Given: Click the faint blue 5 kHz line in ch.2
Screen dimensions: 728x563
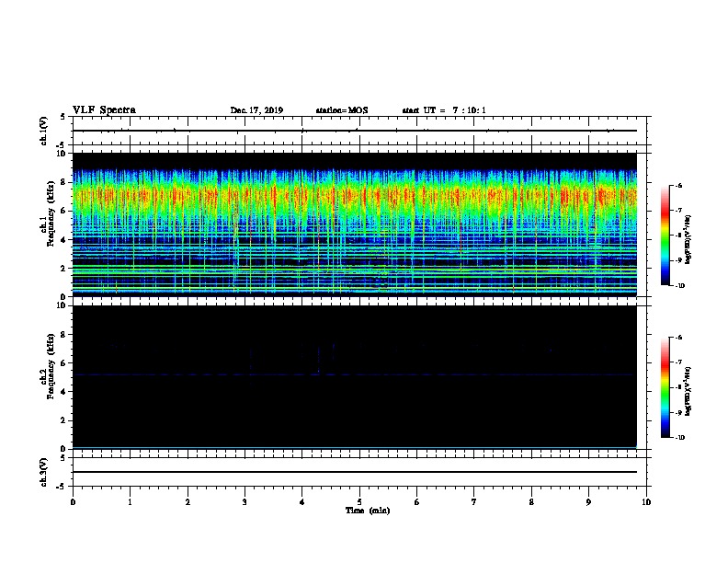Looking at the screenshot, I should [x=355, y=374].
